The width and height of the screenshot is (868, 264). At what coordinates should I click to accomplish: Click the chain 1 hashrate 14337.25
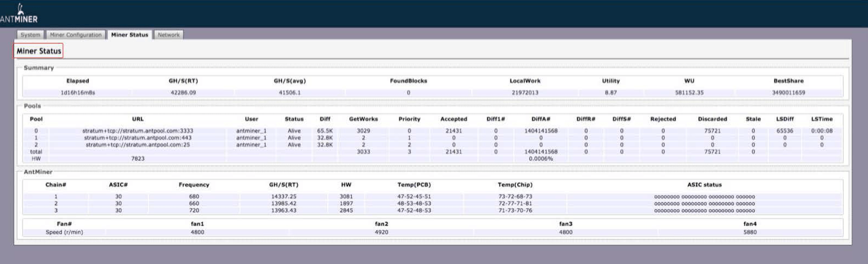[x=284, y=197]
